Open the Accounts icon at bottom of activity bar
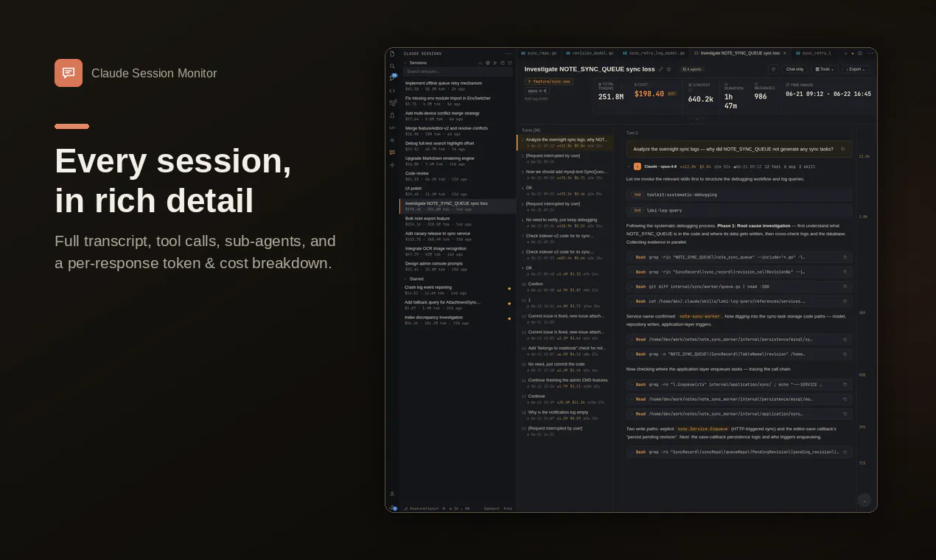This screenshot has height=560, width=936. (x=392, y=494)
